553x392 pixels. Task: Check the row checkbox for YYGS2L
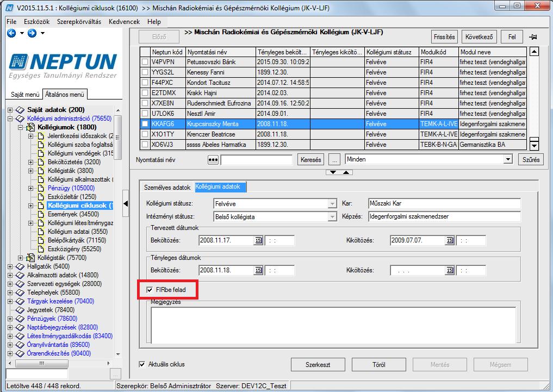pyautogui.click(x=145, y=72)
